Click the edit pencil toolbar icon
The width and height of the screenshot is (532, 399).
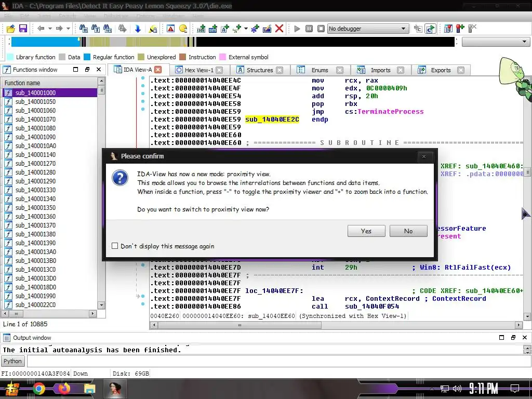[267, 29]
